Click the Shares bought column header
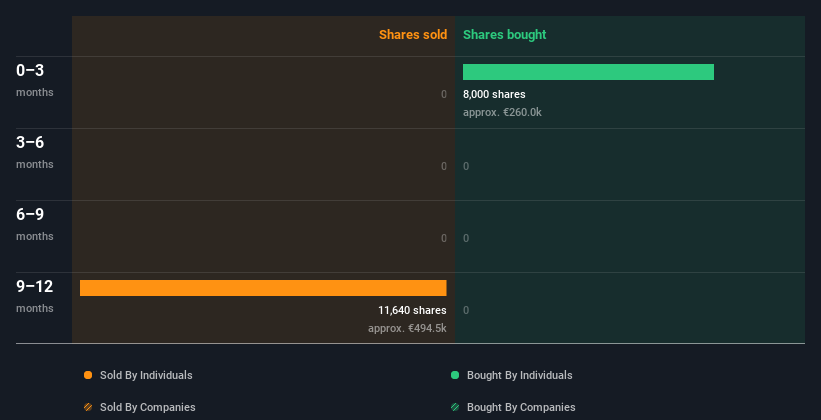 coord(505,35)
